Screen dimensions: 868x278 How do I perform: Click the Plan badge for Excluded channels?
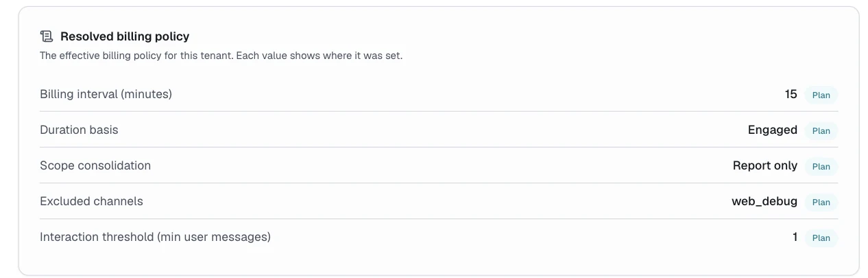[x=821, y=202]
